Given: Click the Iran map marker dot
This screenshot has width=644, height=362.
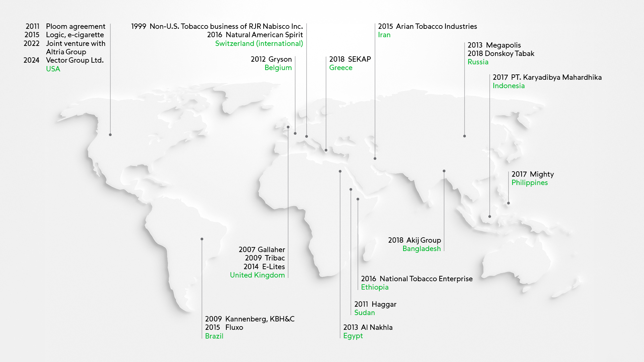Looking at the screenshot, I should pos(375,159).
